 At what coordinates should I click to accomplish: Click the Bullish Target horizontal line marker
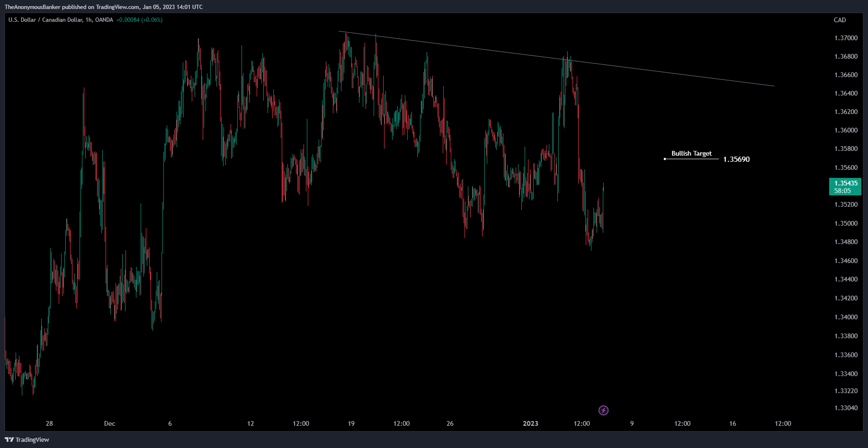691,159
